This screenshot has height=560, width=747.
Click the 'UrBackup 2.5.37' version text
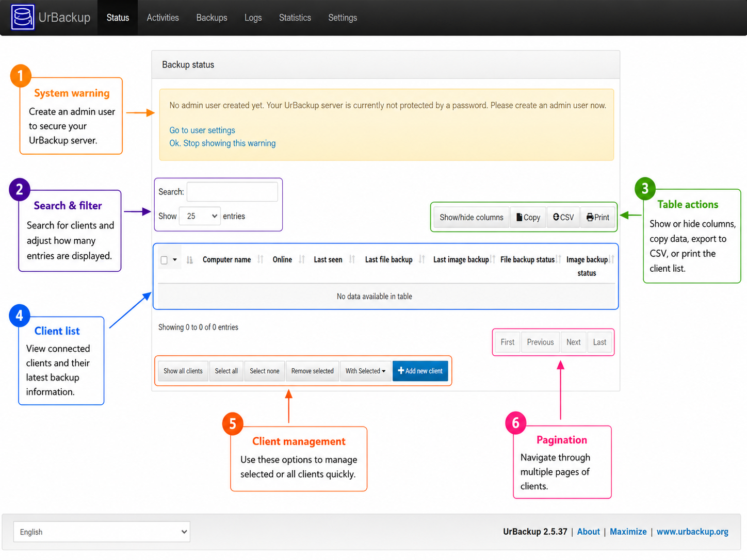(x=535, y=532)
